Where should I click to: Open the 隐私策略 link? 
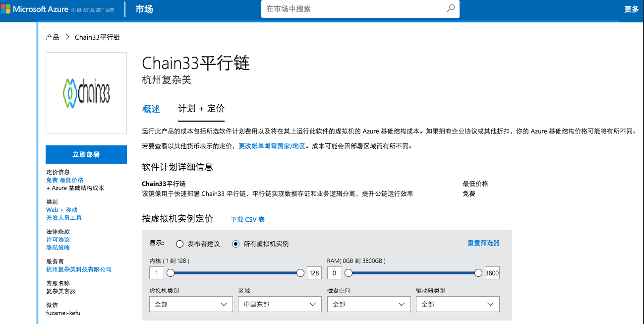58,248
